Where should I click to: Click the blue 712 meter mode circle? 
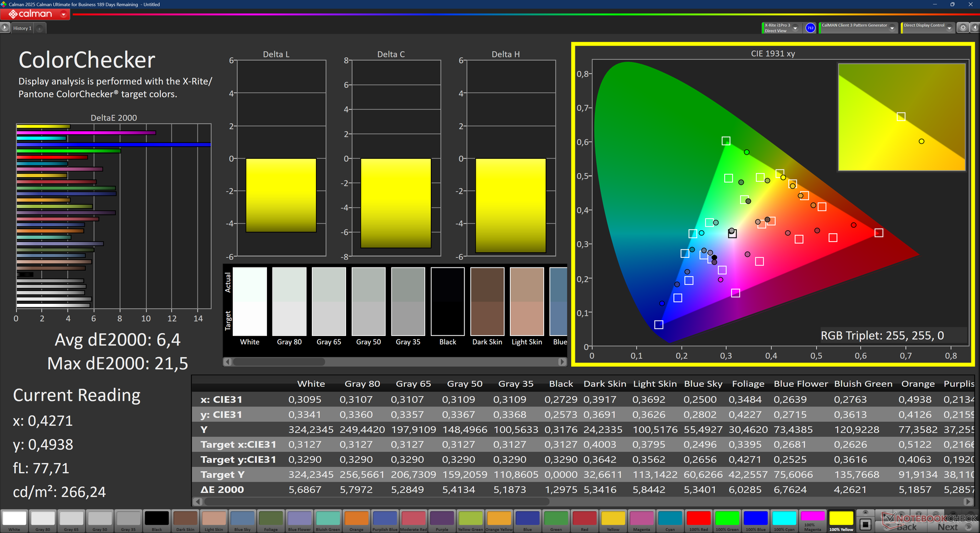tap(810, 28)
